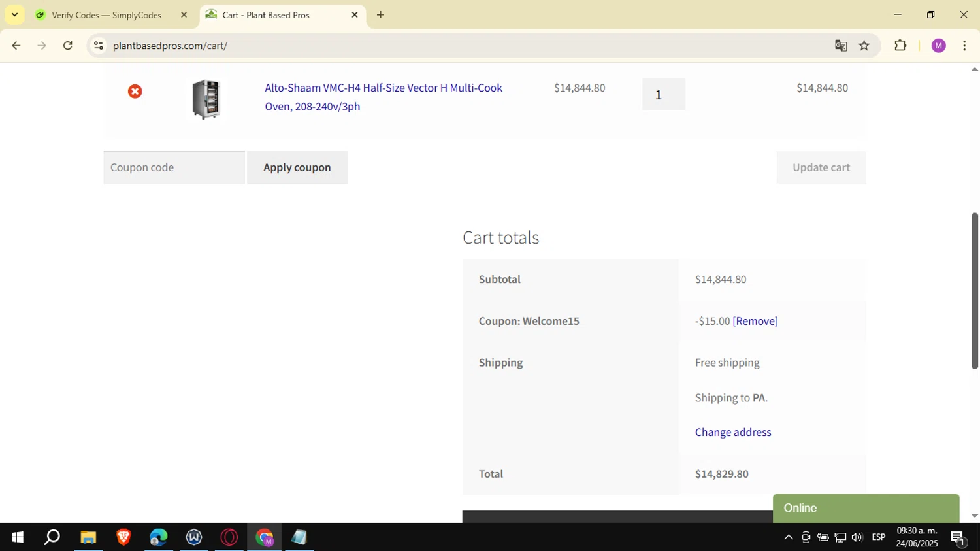Screen dimensions: 980x551
Task: Translate this page icon
Action: point(841,46)
